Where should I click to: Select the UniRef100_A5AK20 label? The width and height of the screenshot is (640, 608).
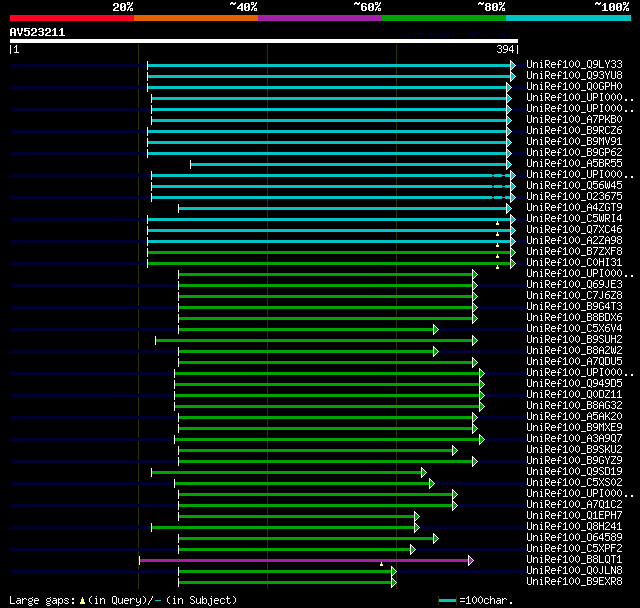click(574, 417)
